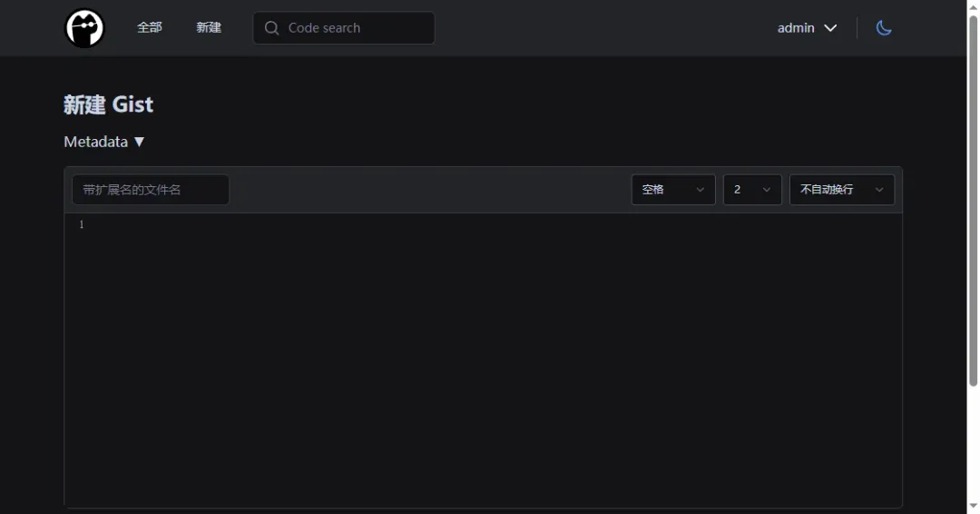Click the 带扩展名的文件名 filename input
This screenshot has width=980, height=514.
(x=151, y=190)
